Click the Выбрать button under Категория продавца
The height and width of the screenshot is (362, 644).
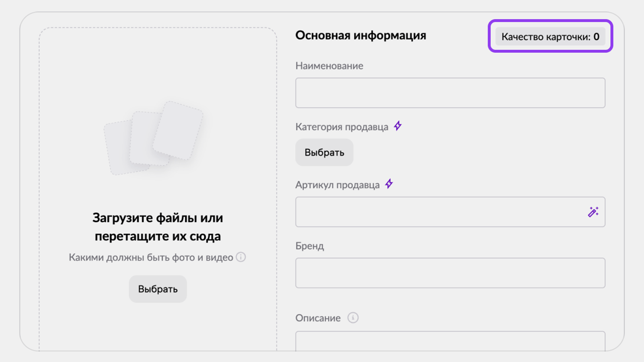[x=325, y=153]
